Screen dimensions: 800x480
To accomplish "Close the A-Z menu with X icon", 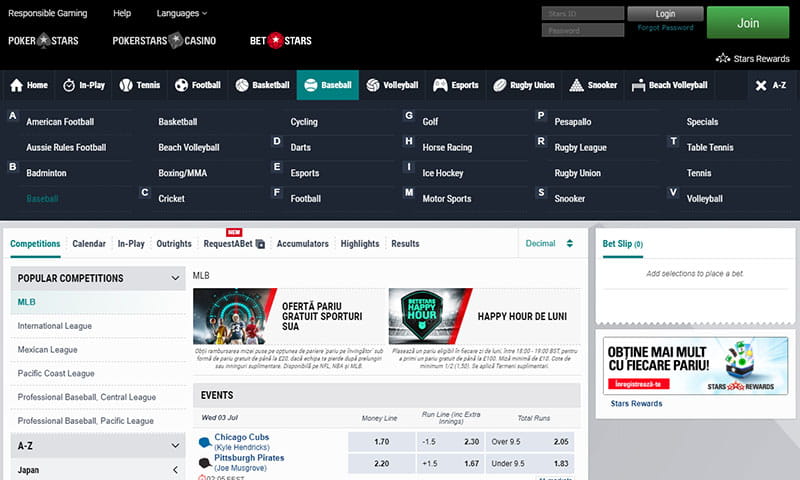I will click(x=761, y=85).
